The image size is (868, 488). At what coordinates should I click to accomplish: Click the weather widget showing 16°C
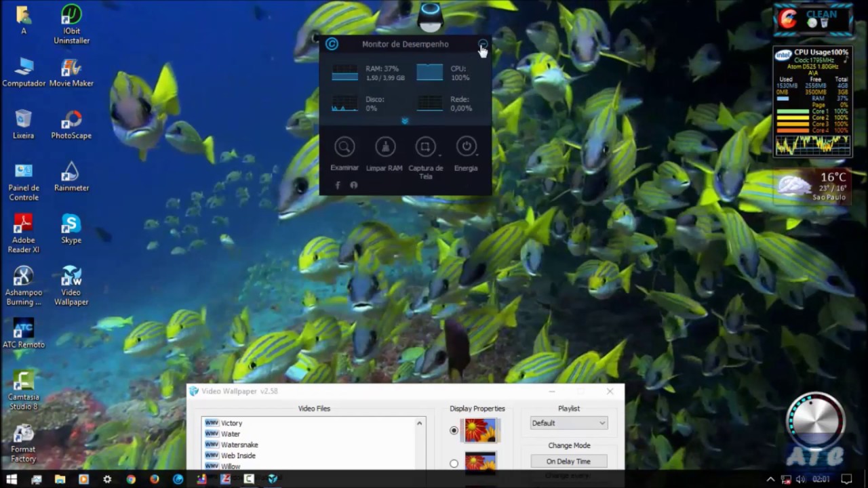point(813,186)
